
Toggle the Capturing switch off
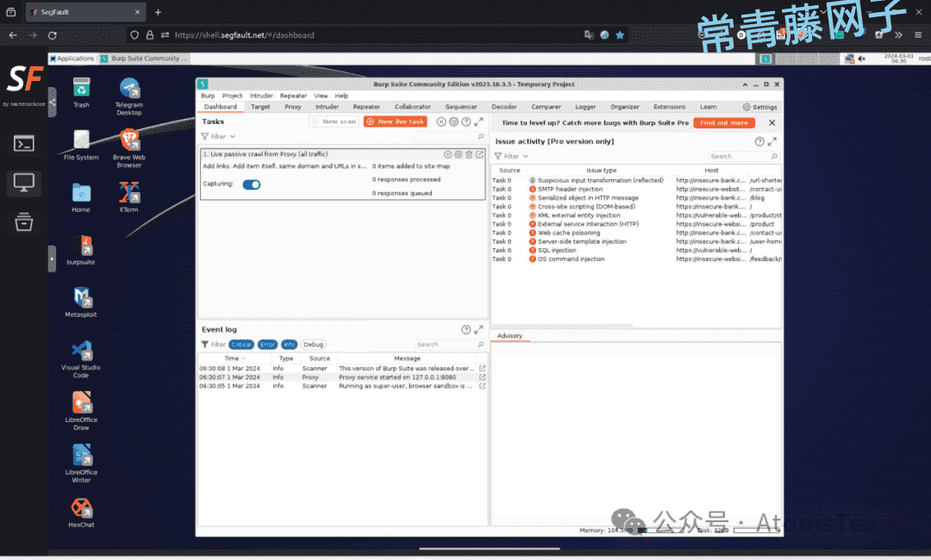[x=252, y=184]
